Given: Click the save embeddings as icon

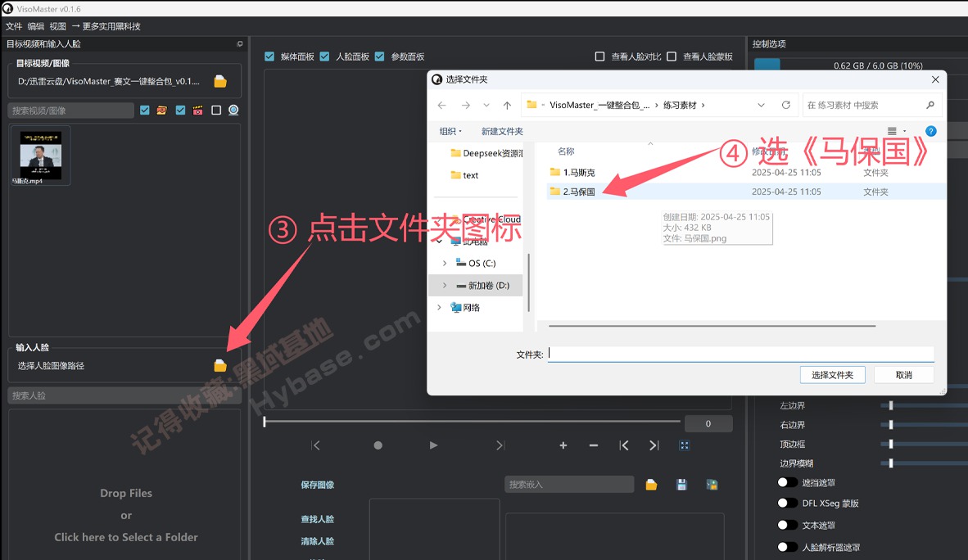Looking at the screenshot, I should [x=712, y=485].
